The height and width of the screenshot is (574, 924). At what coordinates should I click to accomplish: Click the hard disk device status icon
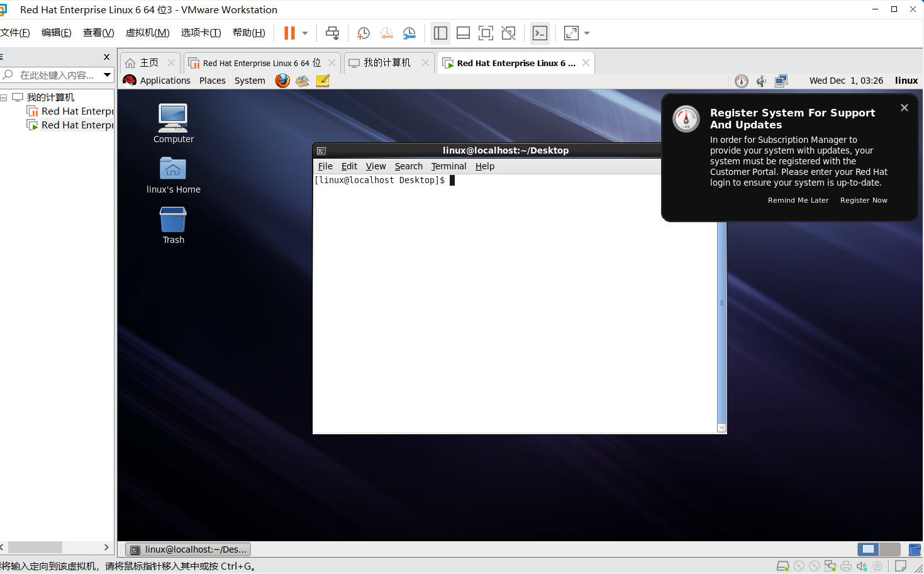(x=782, y=566)
